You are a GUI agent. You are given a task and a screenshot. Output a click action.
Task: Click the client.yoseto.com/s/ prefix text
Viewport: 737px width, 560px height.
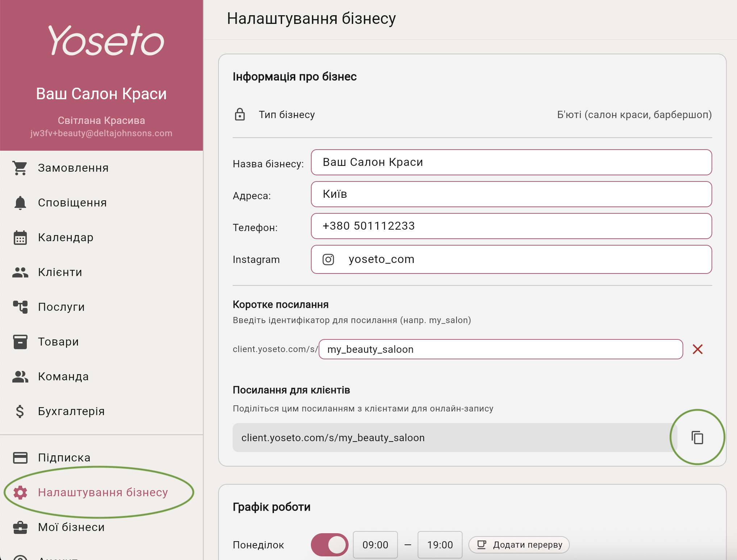click(275, 349)
